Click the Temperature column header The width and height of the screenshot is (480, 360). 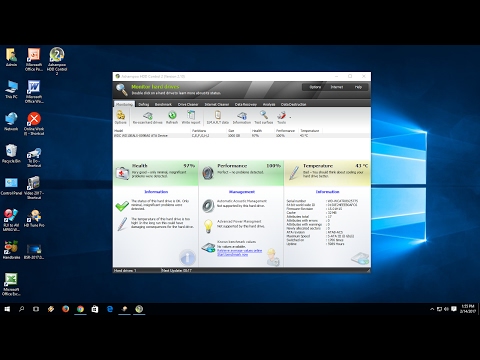click(310, 131)
